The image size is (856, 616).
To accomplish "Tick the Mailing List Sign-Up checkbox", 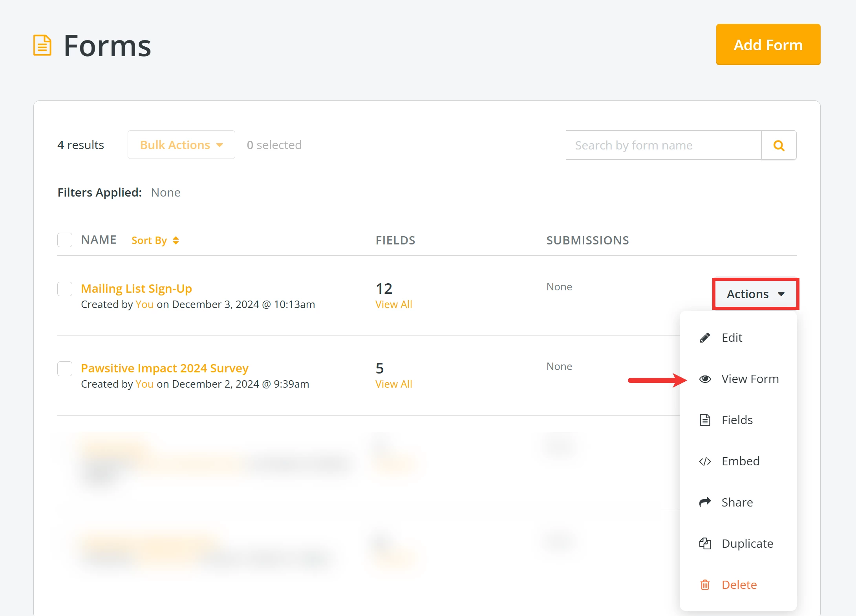I will click(x=65, y=289).
